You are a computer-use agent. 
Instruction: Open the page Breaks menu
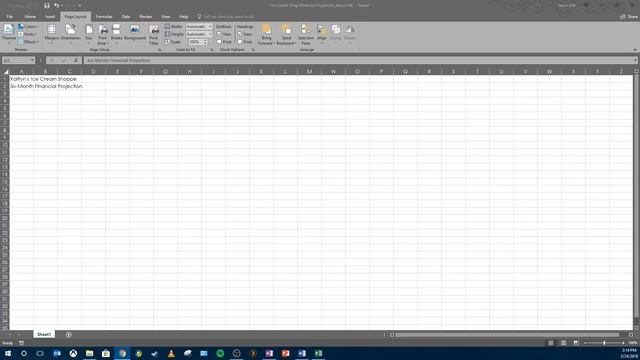[x=116, y=34]
